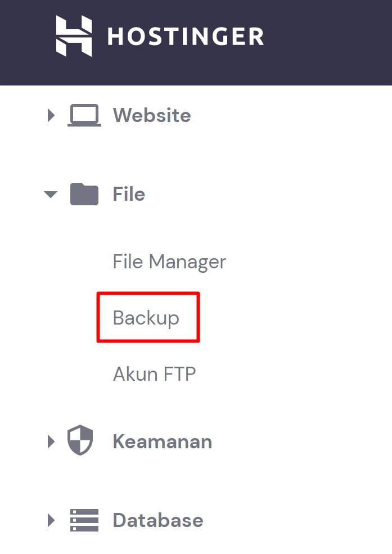Expand the Keamanan section arrow

pos(51,442)
